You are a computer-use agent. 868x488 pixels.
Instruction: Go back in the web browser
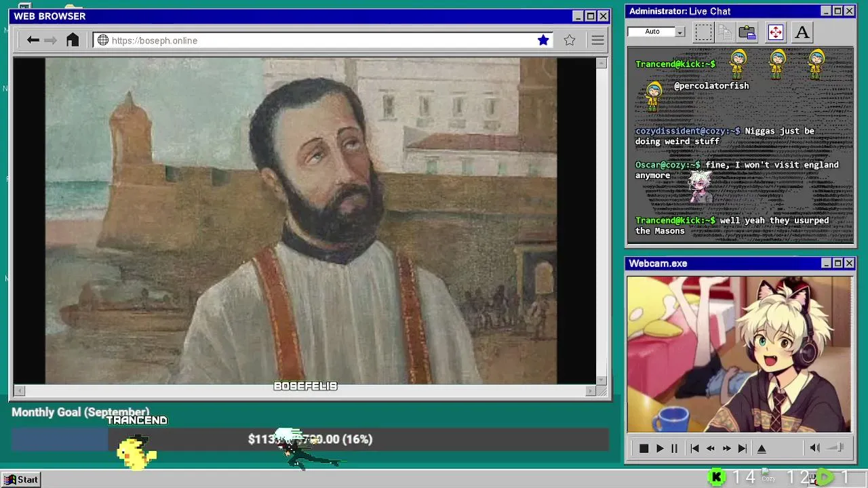tap(33, 40)
